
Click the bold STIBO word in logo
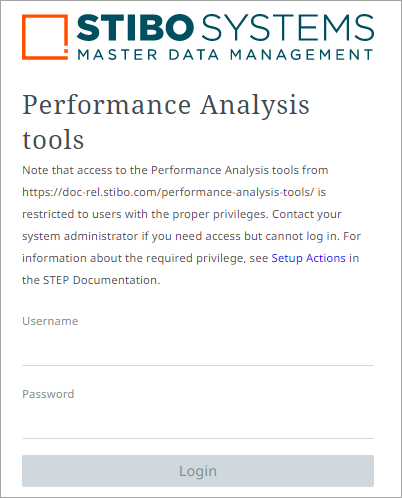[x=135, y=27]
